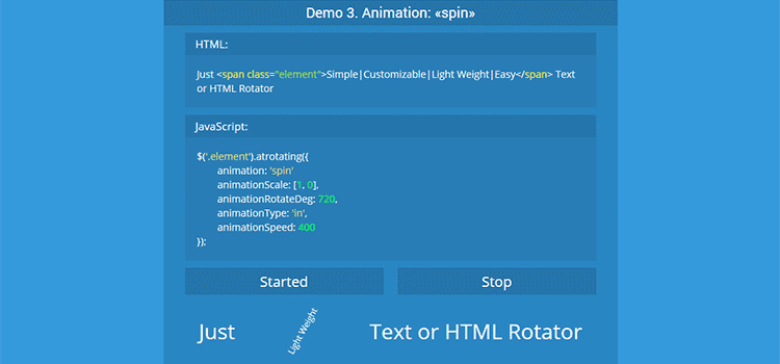Click the closing braces line in code
Image resolution: width=780 pixels, height=364 pixels.
tap(201, 242)
